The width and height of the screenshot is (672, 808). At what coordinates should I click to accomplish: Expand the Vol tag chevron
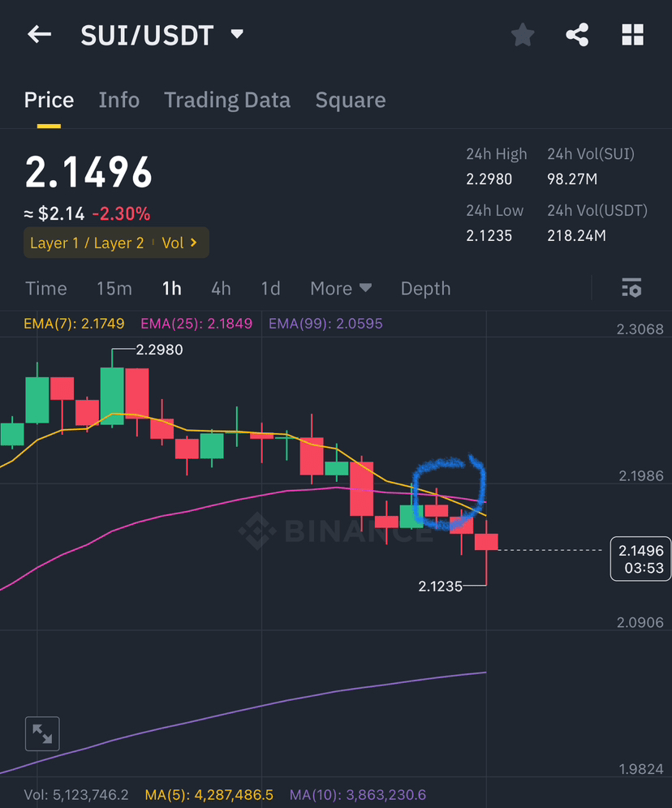click(x=192, y=242)
